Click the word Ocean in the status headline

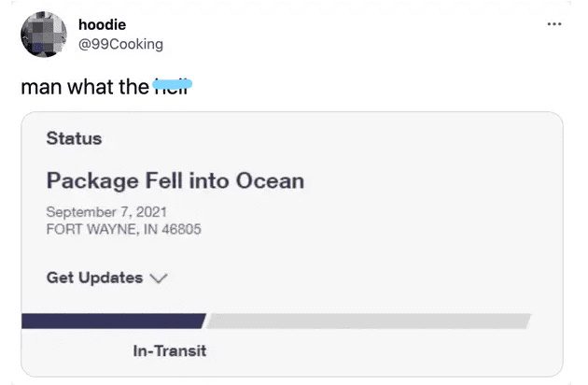[270, 180]
